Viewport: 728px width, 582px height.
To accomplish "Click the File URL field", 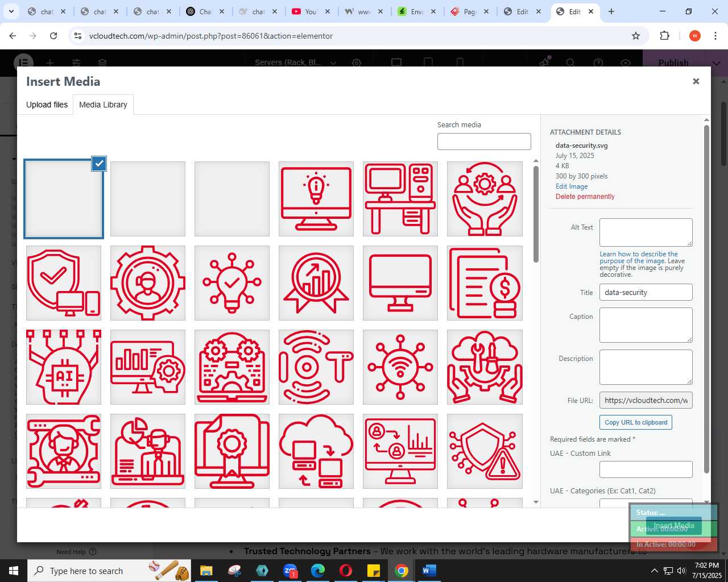I will [646, 400].
